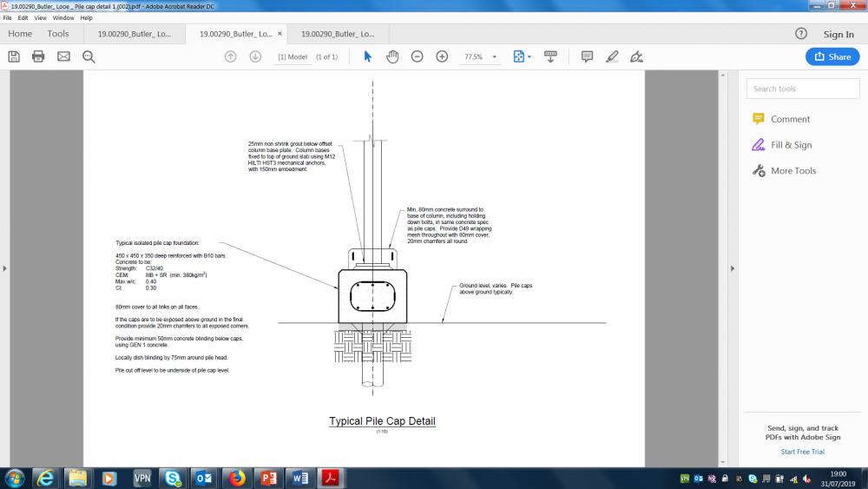The image size is (868, 489).
Task: Open the Help question mark icon
Action: point(801,34)
